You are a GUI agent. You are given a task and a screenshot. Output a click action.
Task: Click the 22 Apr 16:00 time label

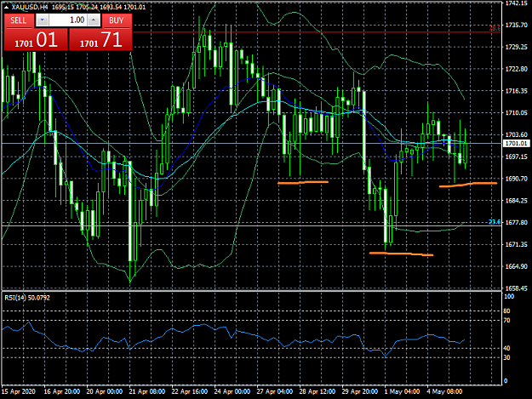point(190,391)
